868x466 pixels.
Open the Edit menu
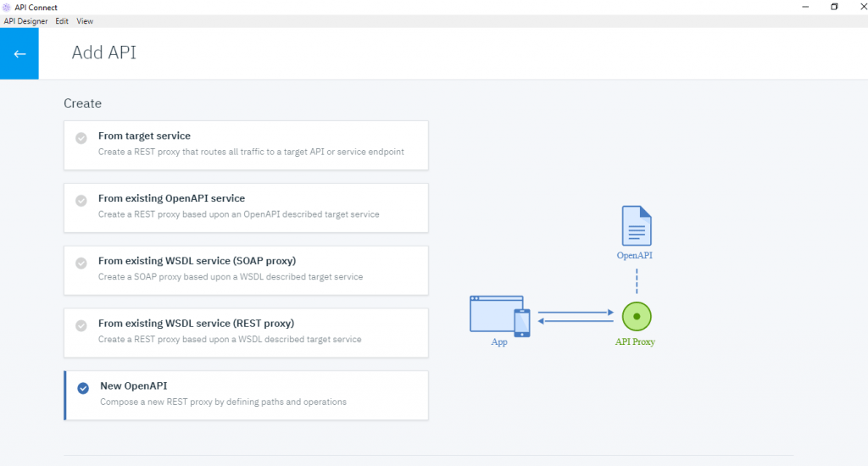click(x=62, y=21)
